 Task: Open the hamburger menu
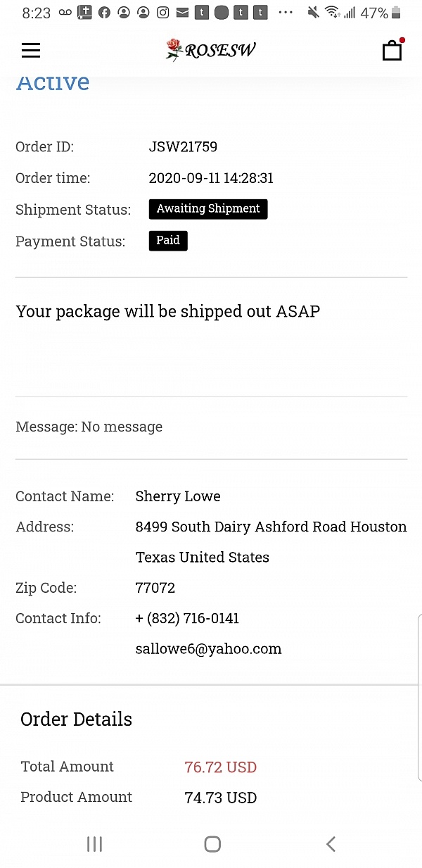pyautogui.click(x=31, y=50)
